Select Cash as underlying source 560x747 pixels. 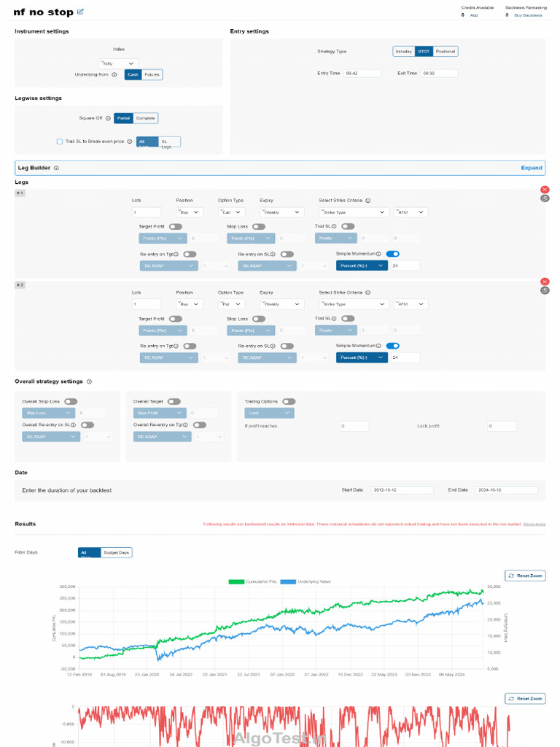point(133,75)
